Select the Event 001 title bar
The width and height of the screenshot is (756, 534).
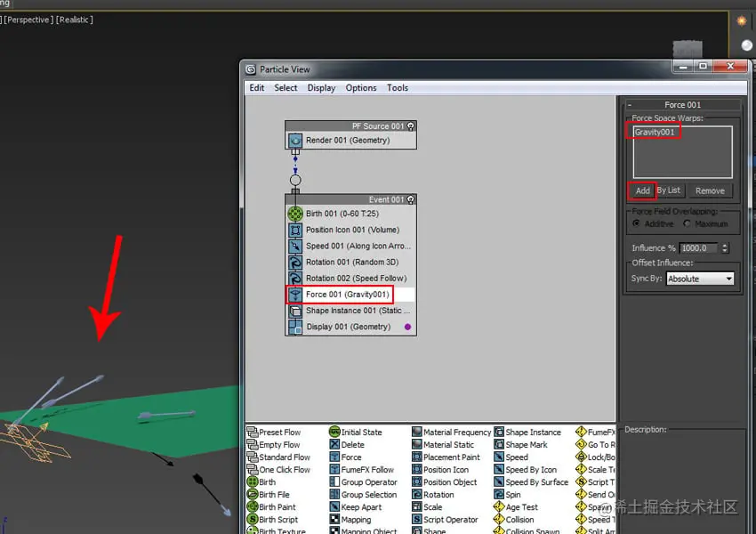coord(350,199)
